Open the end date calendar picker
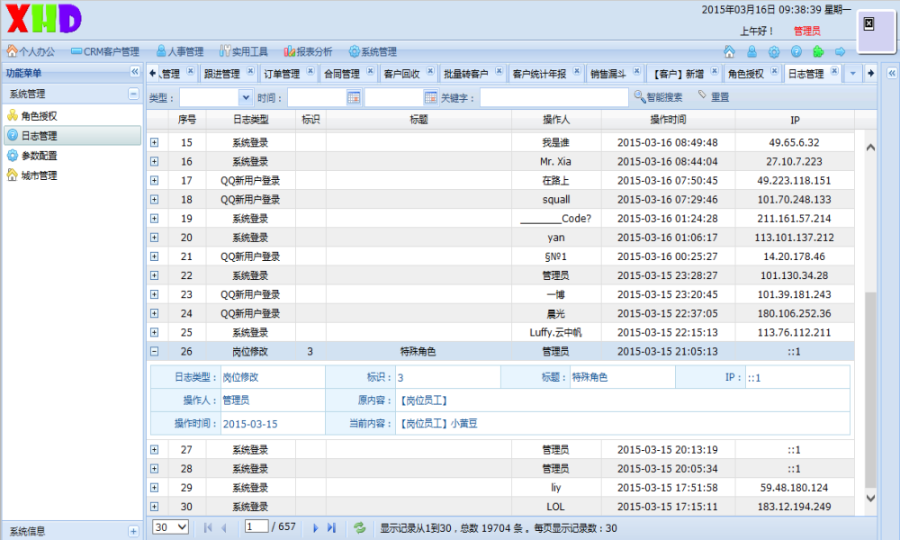The width and height of the screenshot is (900, 540). [x=430, y=98]
